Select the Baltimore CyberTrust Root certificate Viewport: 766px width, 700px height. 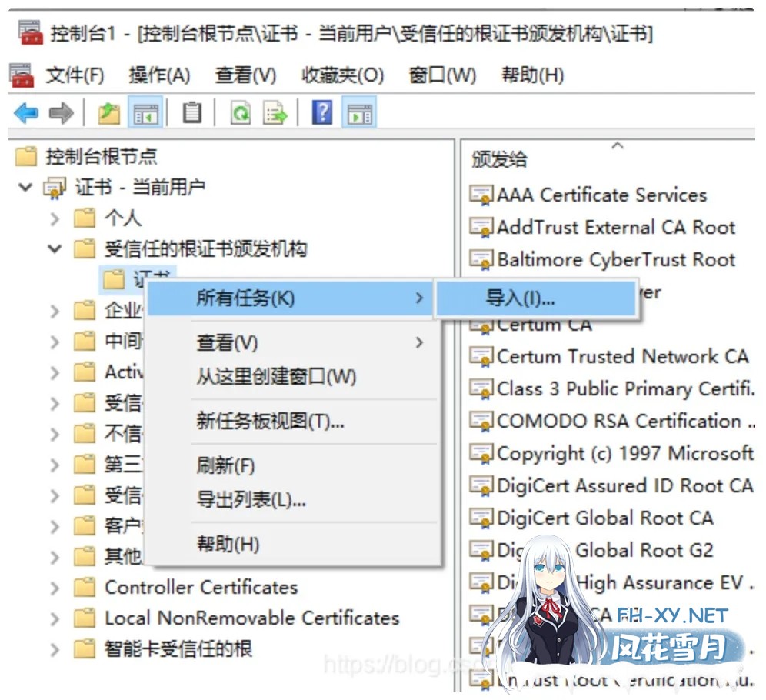pos(615,260)
